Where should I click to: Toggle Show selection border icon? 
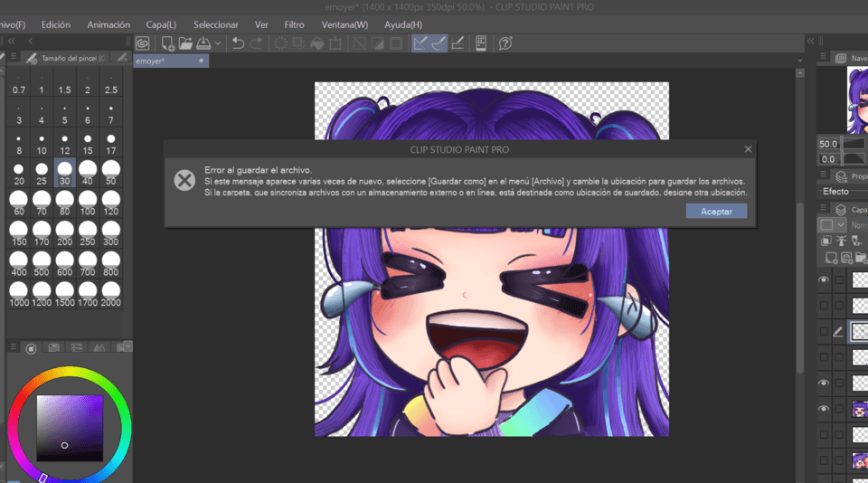[x=396, y=43]
